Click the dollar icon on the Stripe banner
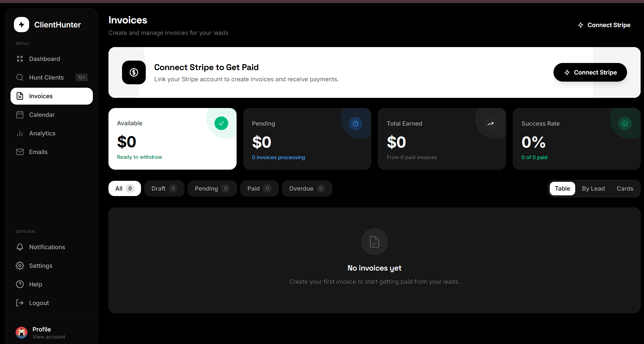Screen dimensions: 644x344 click(134, 72)
